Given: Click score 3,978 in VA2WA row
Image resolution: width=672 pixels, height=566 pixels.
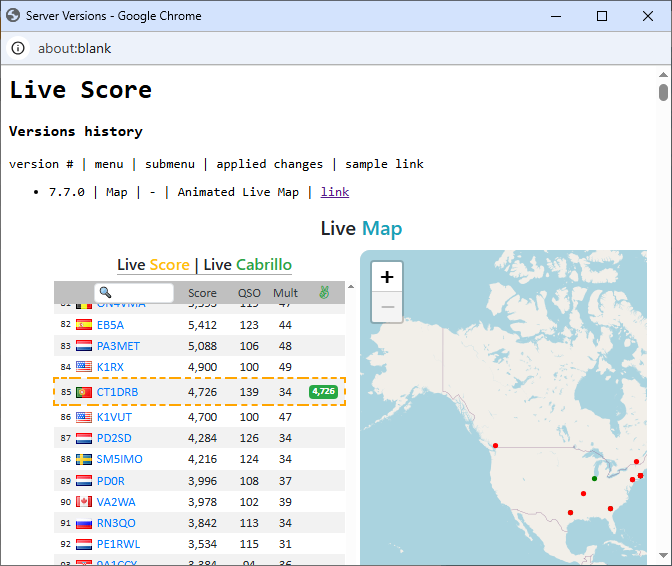Looking at the screenshot, I should [202, 502].
